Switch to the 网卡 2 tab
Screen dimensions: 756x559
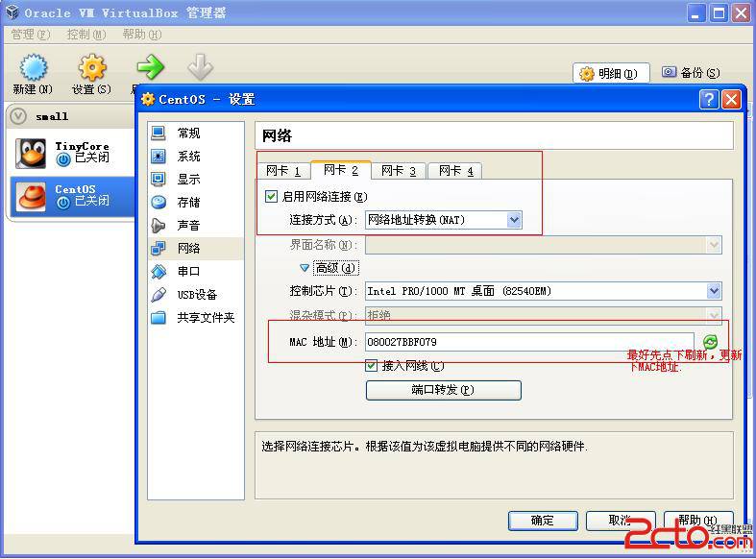point(341,170)
